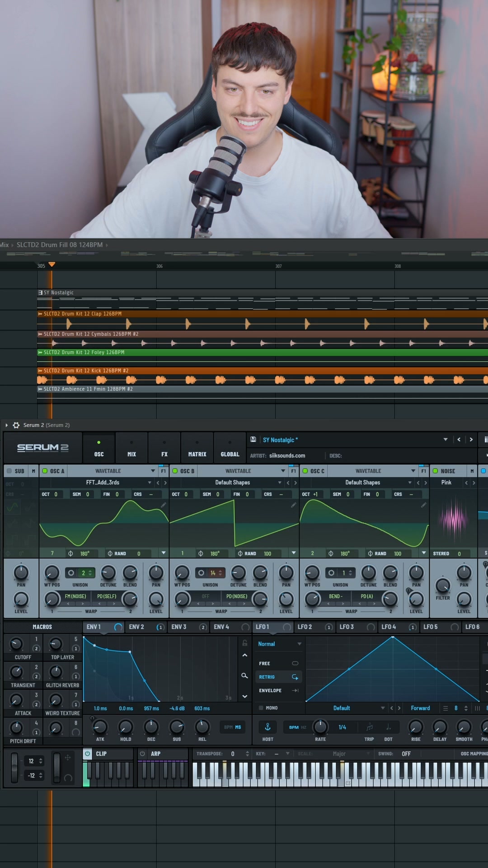488x868 pixels.
Task: Click the save preset floppy disk icon
Action: pos(253,439)
